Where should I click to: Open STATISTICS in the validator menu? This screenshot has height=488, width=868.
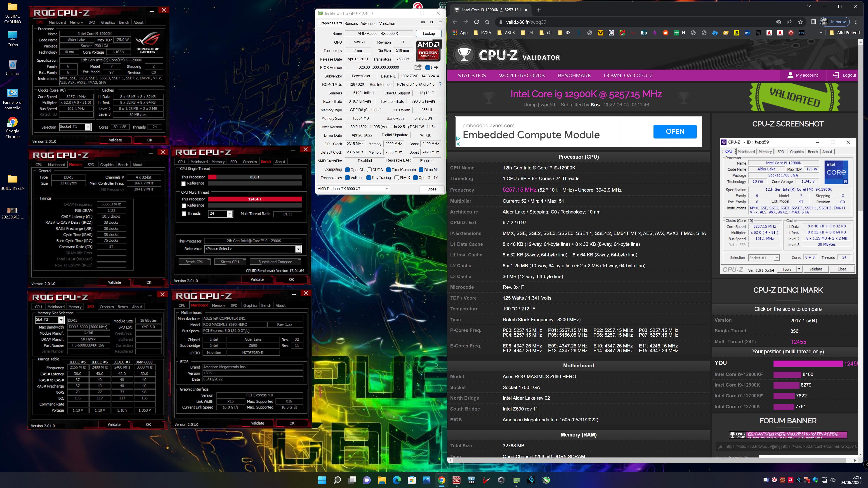472,75
